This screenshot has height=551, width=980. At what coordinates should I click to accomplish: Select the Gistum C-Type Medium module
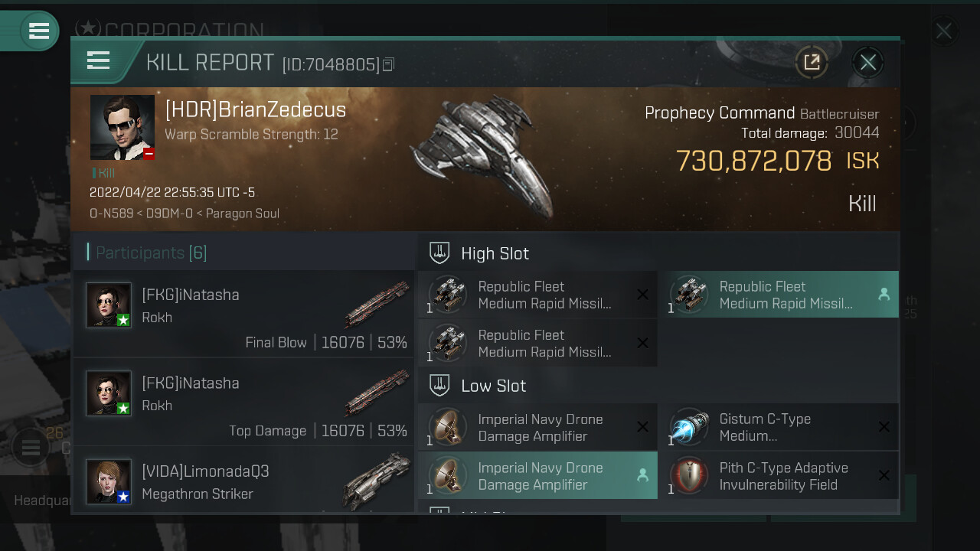tap(778, 427)
